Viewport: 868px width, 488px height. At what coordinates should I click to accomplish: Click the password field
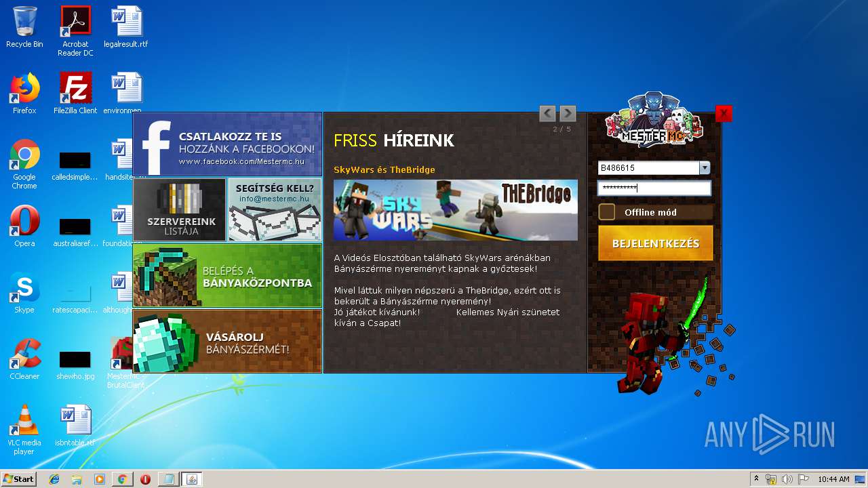[654, 188]
